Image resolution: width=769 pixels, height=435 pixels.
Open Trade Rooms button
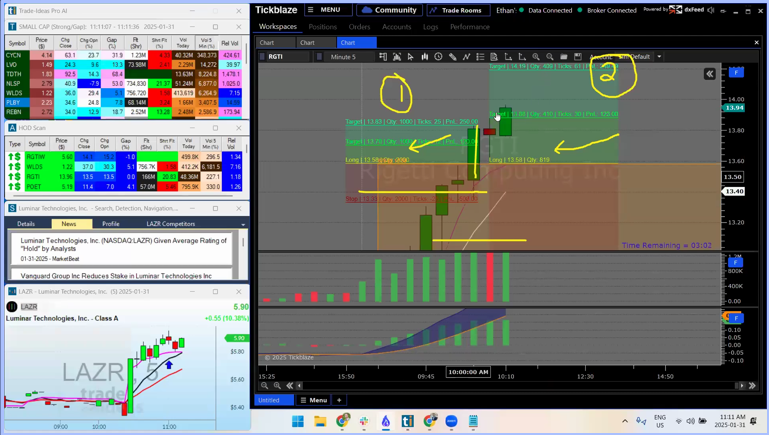(x=456, y=10)
